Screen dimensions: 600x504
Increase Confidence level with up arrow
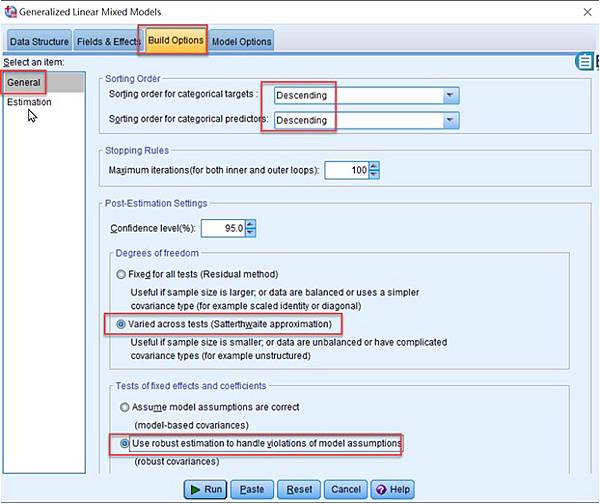250,224
